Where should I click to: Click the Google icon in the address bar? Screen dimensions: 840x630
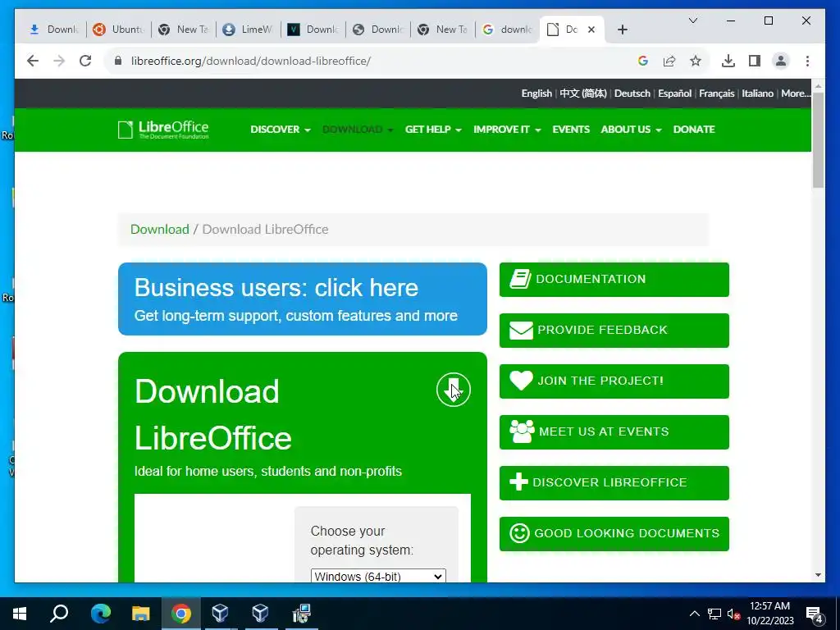643,61
